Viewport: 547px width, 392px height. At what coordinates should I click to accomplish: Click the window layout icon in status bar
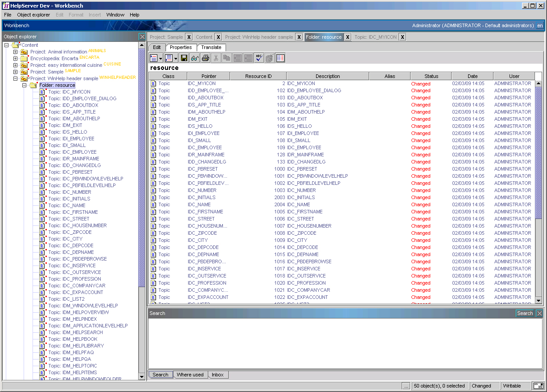tap(538, 386)
